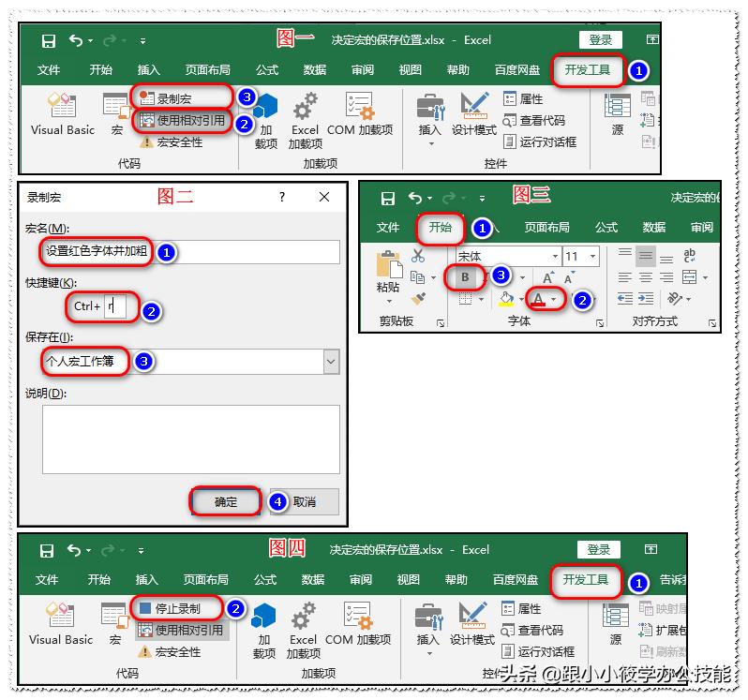Image resolution: width=748 pixels, height=700 pixels.
Task: Open COM 加载项 in Figure 1 ribbon
Action: point(360,114)
